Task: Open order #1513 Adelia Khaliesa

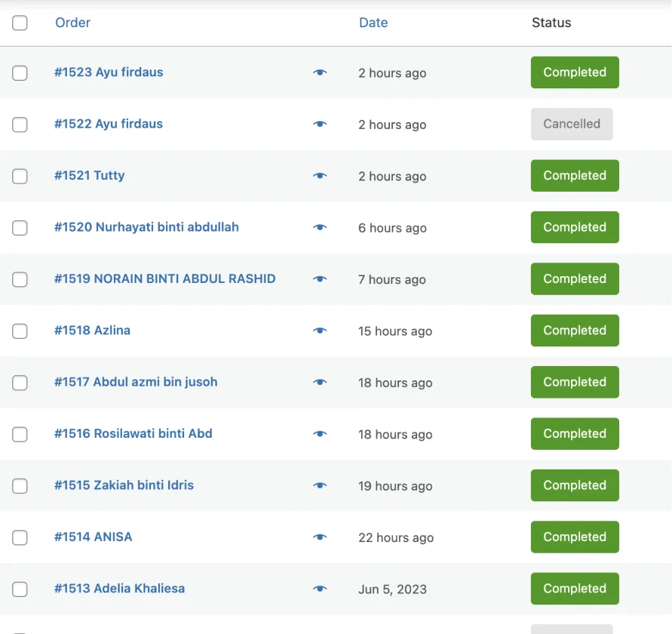Action: click(x=120, y=589)
